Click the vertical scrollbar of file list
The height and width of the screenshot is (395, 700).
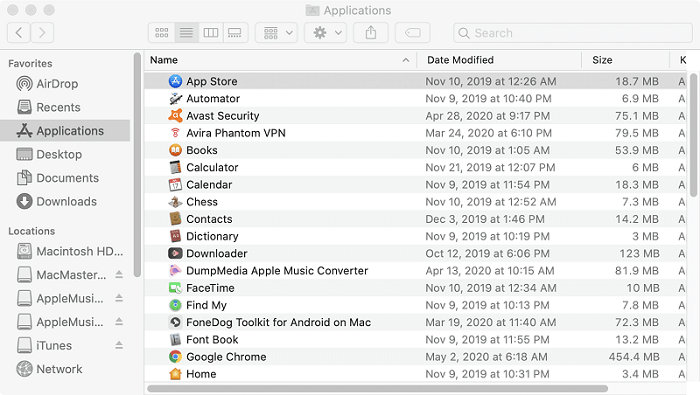(x=693, y=135)
